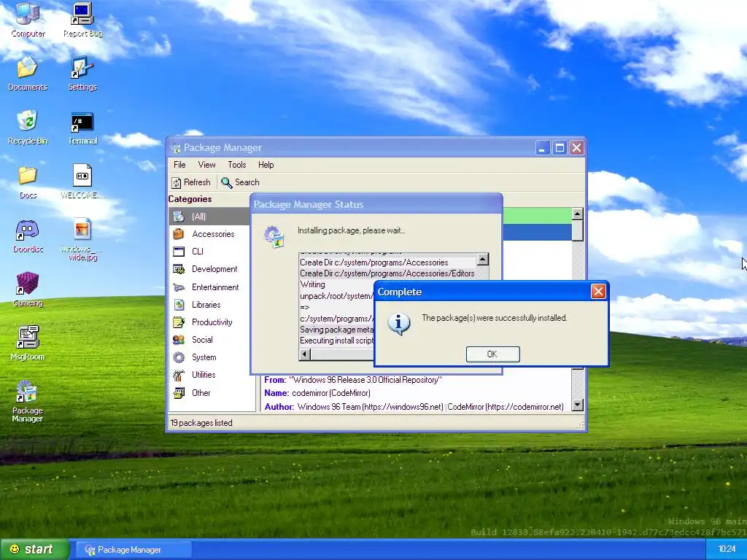Launch the Gameing desktop shortcut

(x=28, y=289)
